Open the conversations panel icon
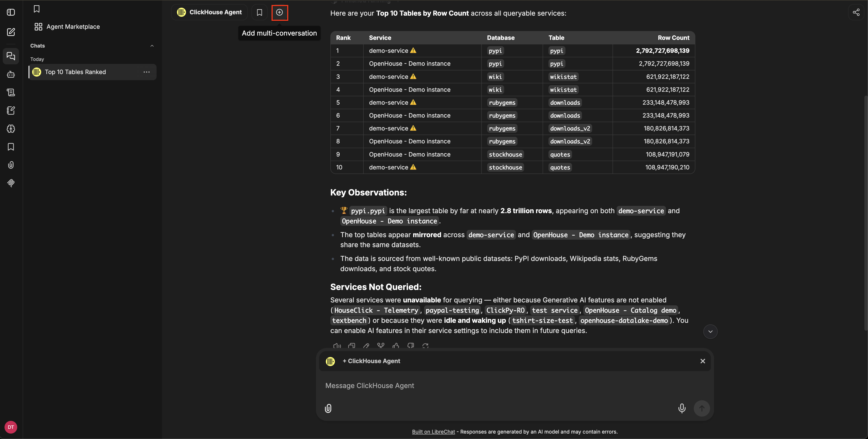Viewport: 868px width, 439px height. coord(11,56)
